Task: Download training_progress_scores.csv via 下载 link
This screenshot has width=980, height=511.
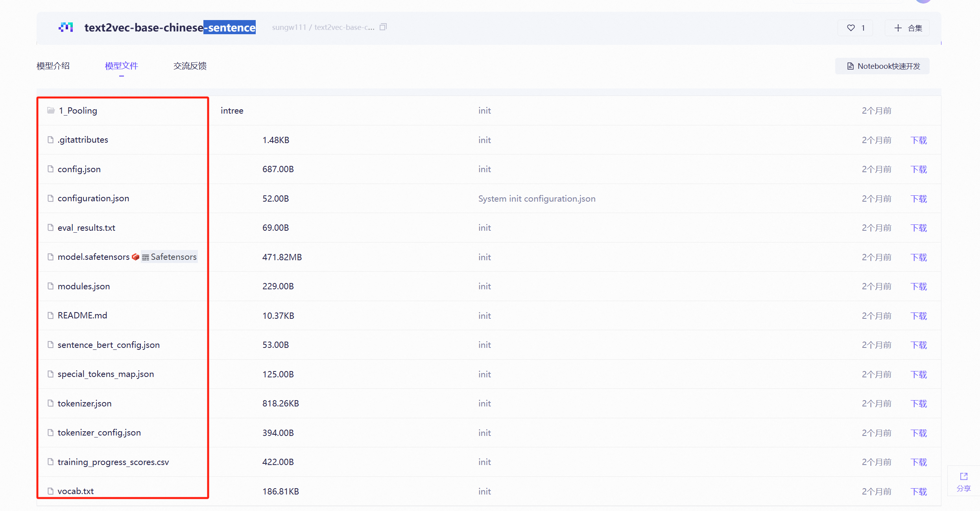Action: 919,462
